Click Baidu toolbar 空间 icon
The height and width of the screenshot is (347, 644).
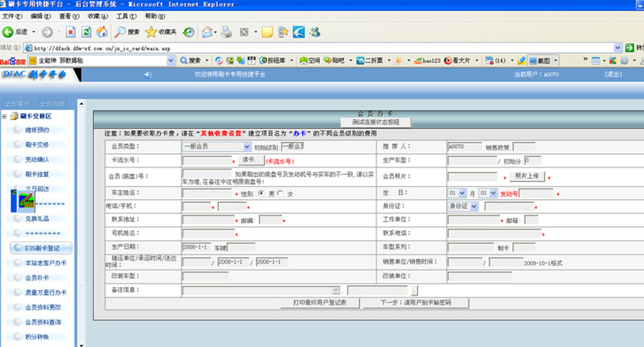coord(310,61)
